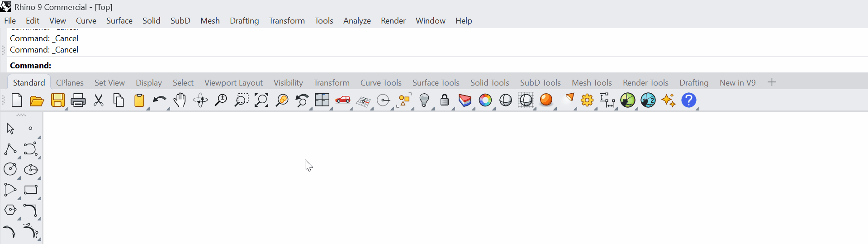868x244 pixels.
Task: Switch to the Solid Tools tab
Action: pos(490,83)
